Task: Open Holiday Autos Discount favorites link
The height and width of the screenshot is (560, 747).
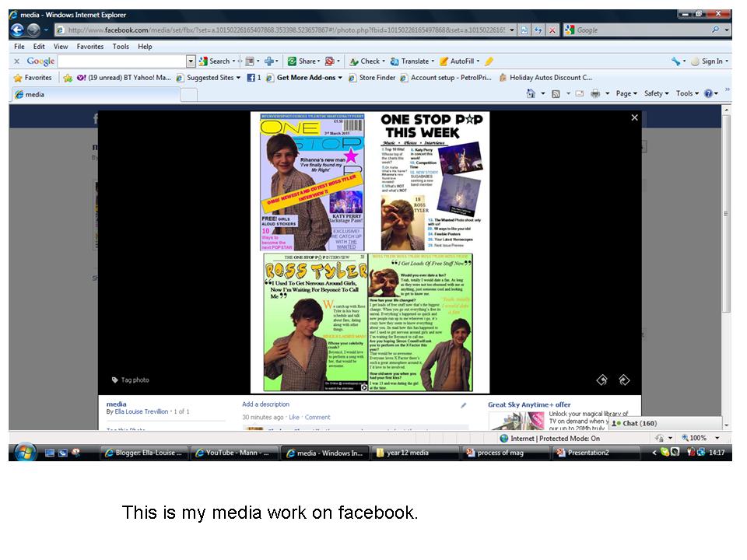Action: 545,78
